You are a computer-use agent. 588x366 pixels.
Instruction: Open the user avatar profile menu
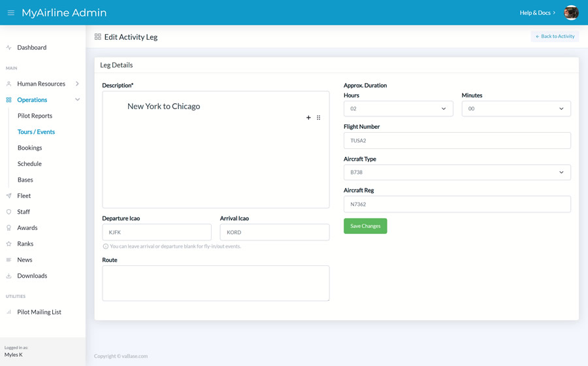pyautogui.click(x=571, y=12)
